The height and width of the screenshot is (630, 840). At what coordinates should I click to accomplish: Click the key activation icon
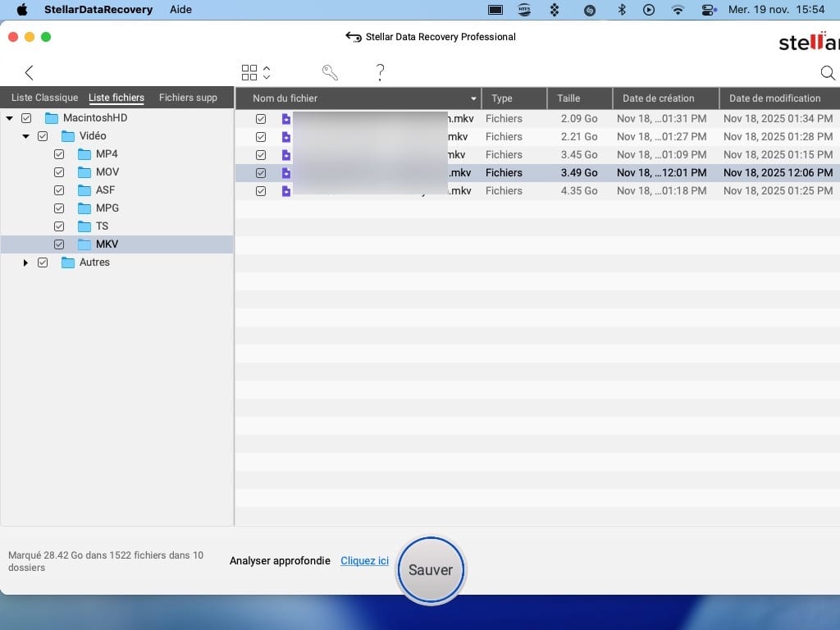point(330,72)
